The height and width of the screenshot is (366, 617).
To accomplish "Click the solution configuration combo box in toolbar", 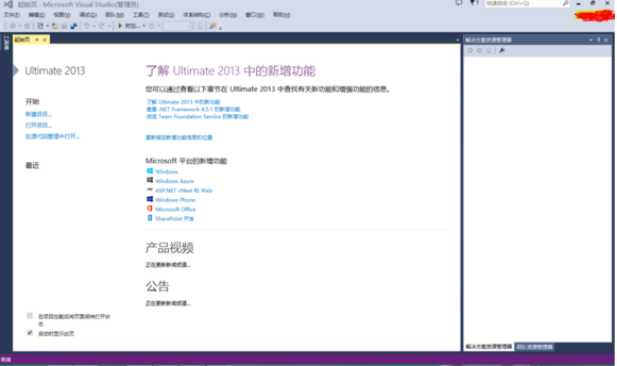I will [x=176, y=26].
